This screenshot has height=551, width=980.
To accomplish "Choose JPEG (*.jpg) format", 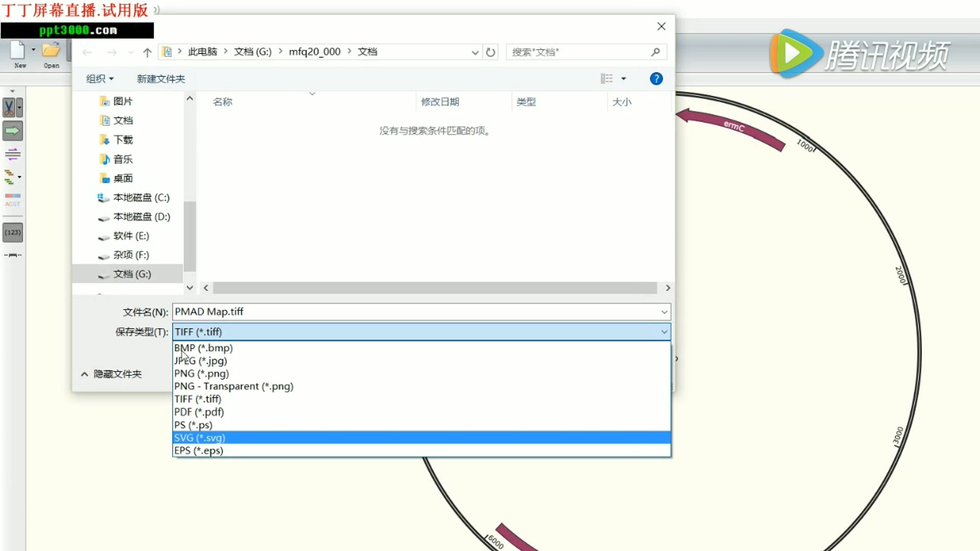I will point(422,361).
